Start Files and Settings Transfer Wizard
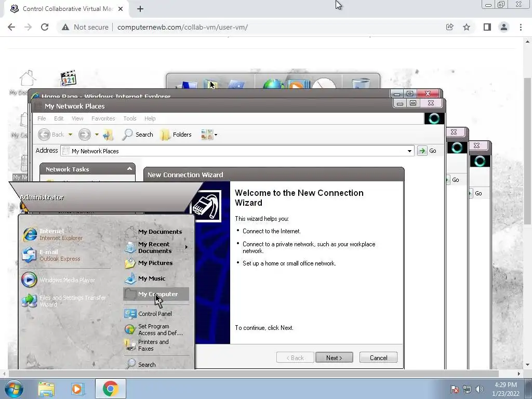Image resolution: width=532 pixels, height=399 pixels. 64,301
